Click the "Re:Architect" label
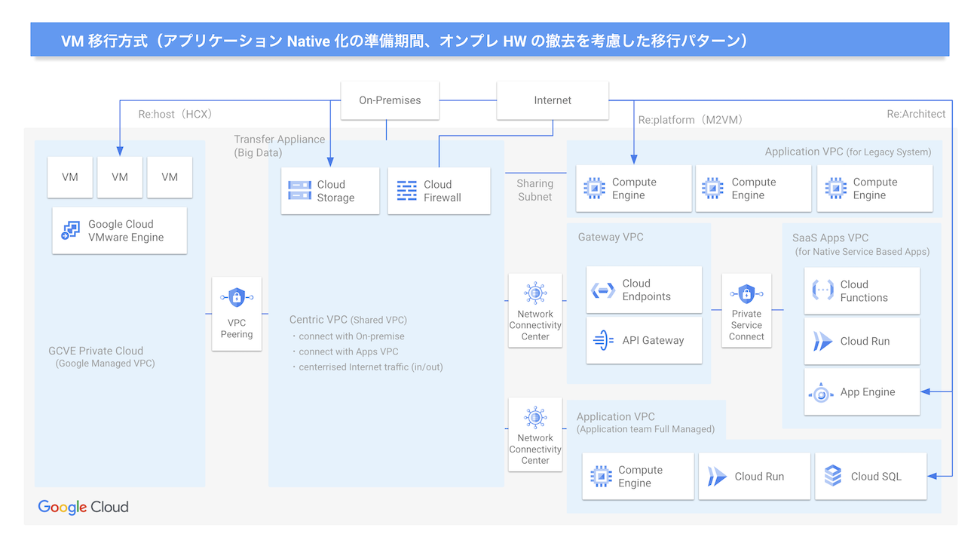This screenshot has height=540, width=980. point(916,114)
